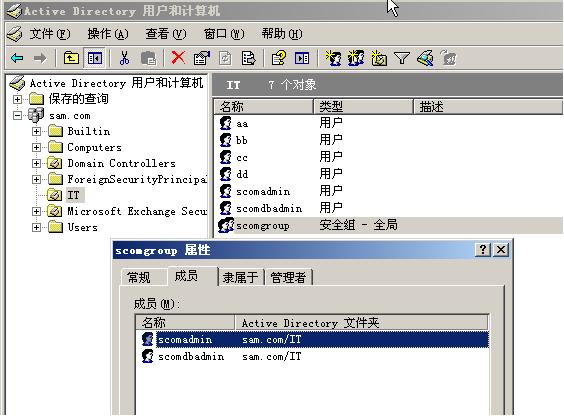Open the 帮助(H) menu

[x=282, y=34]
